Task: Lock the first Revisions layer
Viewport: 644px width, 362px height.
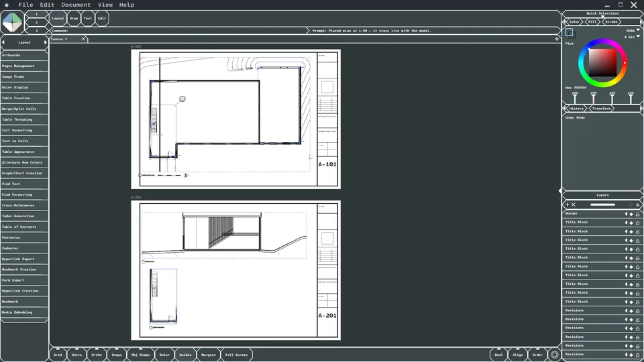Action: (x=637, y=310)
